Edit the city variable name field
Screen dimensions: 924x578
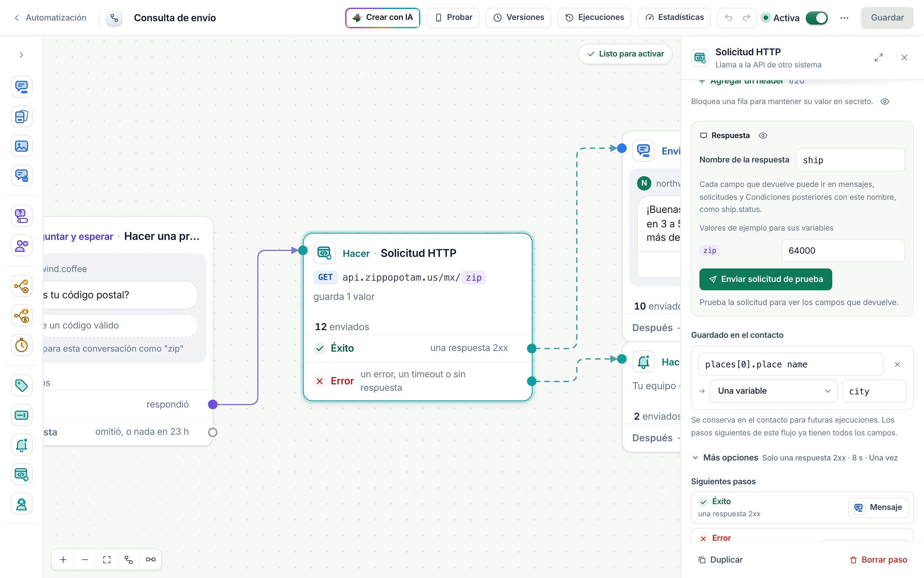874,391
